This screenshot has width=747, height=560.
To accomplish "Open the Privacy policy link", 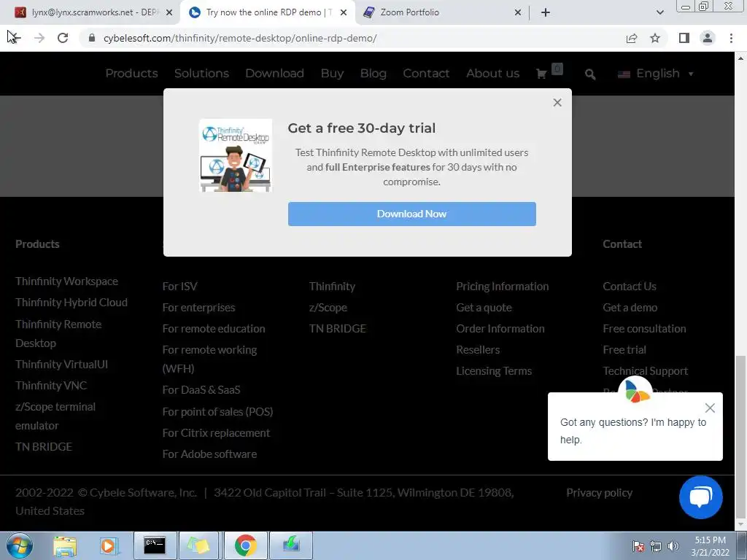I will 600,493.
